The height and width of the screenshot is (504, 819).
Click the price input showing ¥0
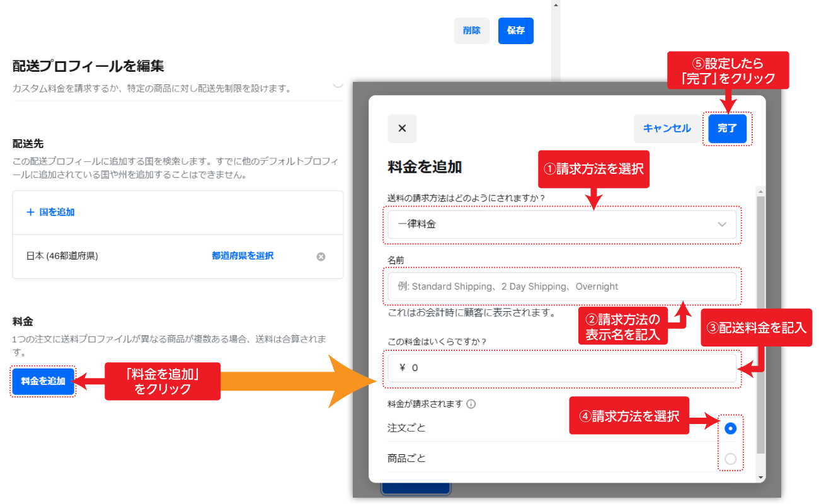point(561,367)
